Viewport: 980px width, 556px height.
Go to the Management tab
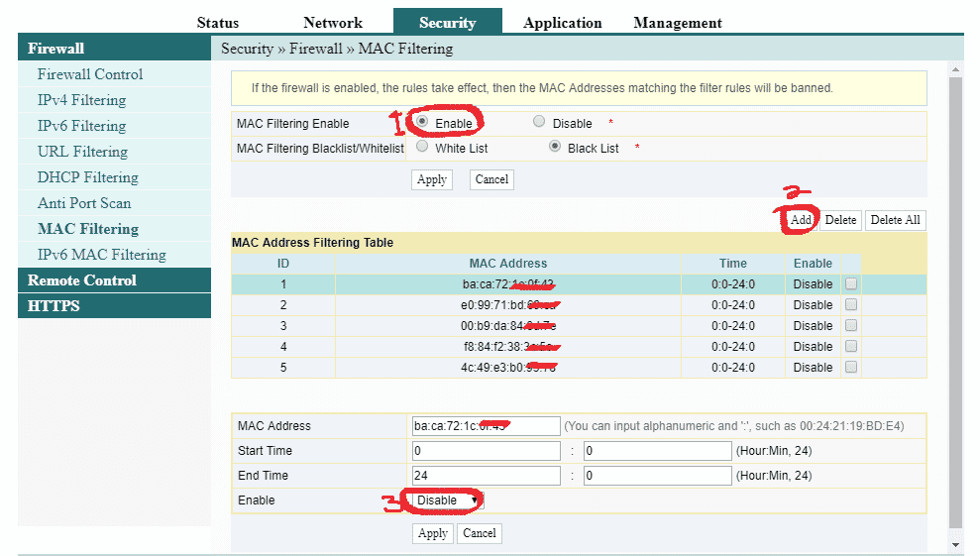point(678,23)
